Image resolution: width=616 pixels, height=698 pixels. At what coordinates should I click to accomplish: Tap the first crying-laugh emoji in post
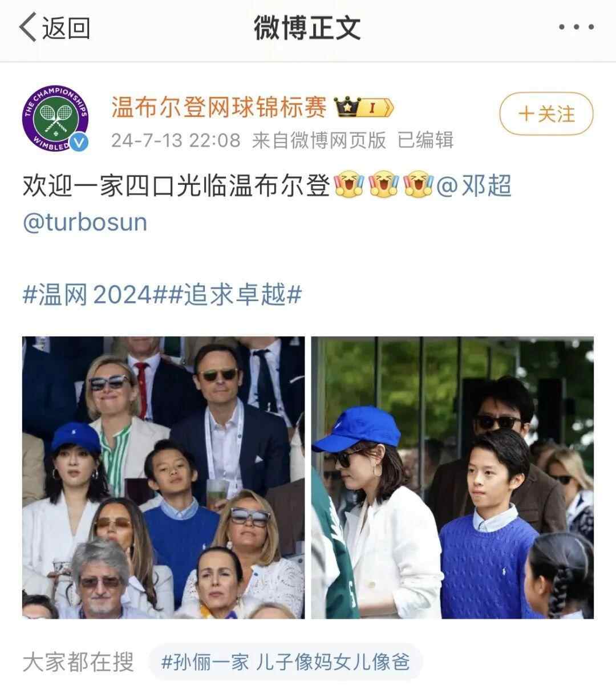pos(348,186)
